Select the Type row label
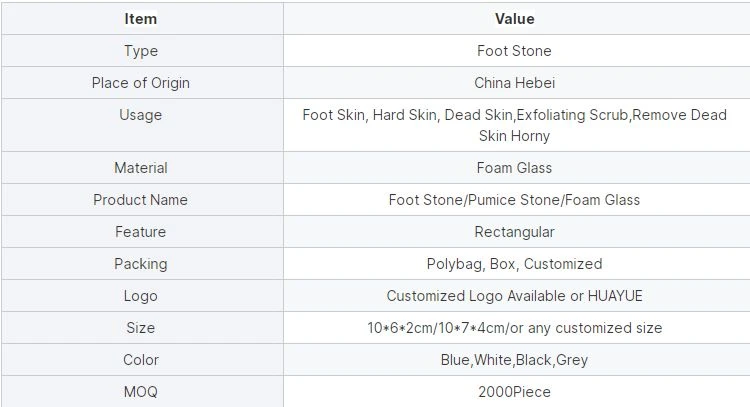This screenshot has height=407, width=750. click(141, 51)
